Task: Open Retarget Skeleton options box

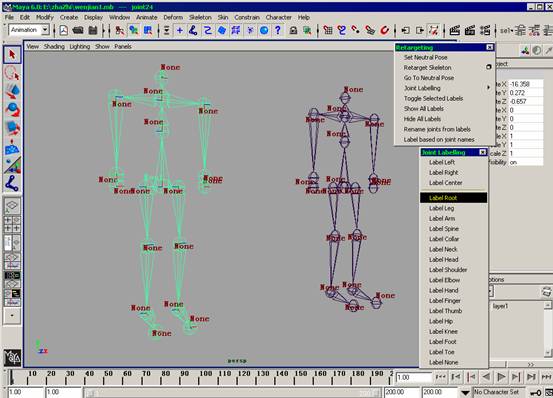Action: [x=488, y=67]
